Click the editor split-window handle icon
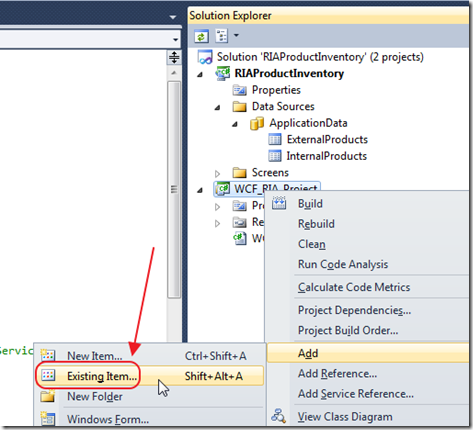The image size is (473, 430). pyautogui.click(x=174, y=57)
